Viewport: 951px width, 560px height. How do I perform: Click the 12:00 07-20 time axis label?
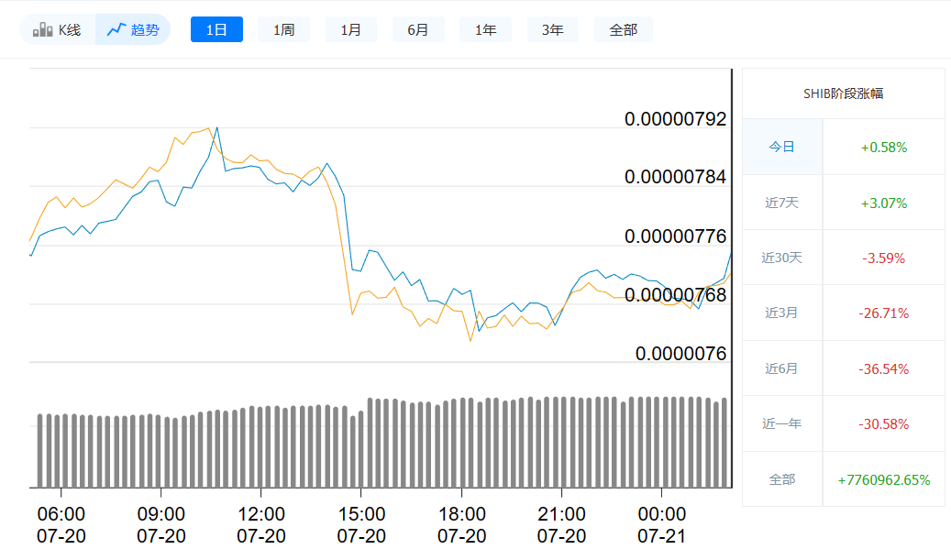261,524
